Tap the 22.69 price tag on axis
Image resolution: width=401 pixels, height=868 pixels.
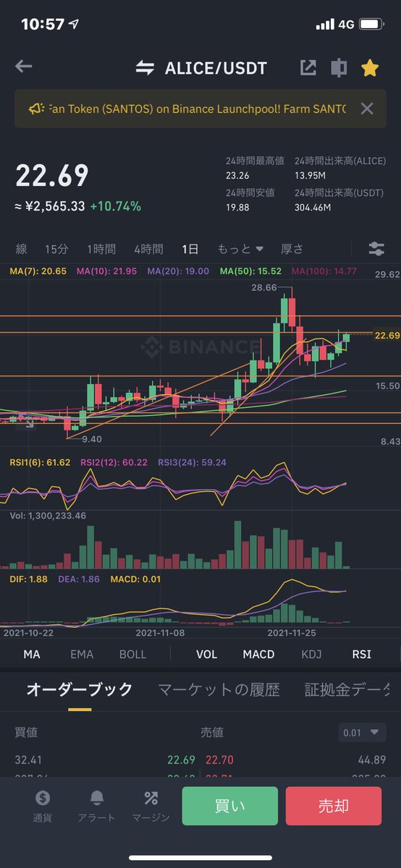(x=387, y=336)
